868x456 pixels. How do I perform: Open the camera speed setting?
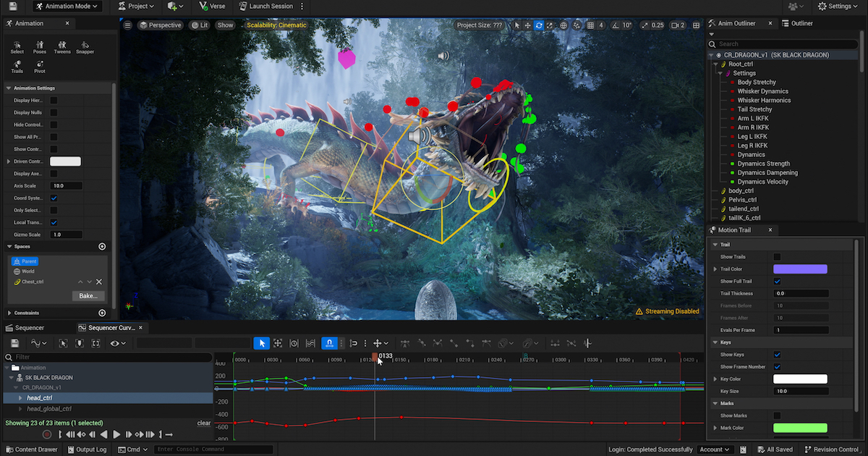676,25
